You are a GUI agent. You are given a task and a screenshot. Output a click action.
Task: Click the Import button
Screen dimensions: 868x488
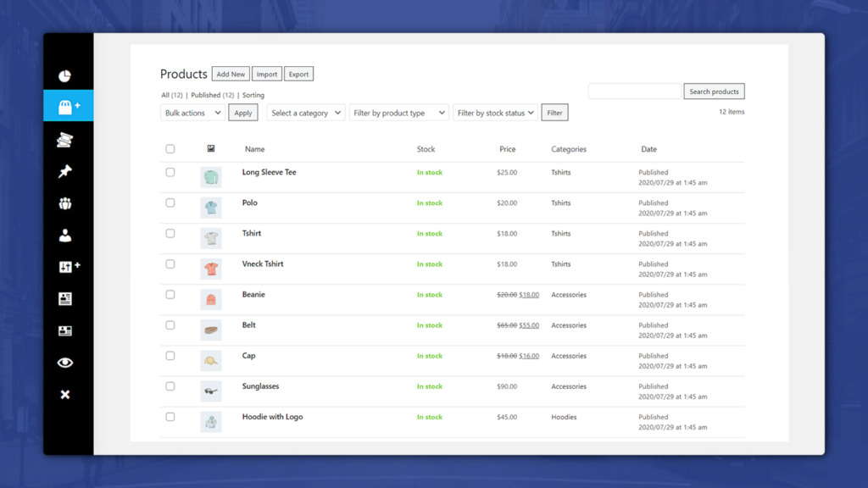point(267,75)
